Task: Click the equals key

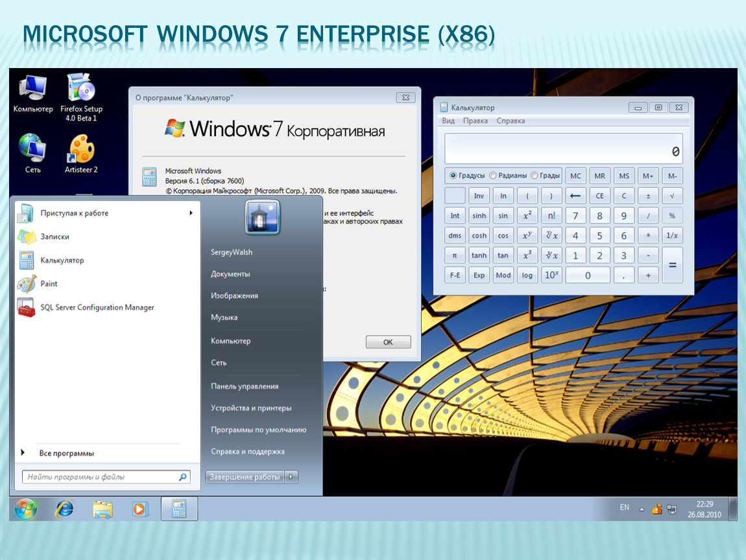Action: 672,265
